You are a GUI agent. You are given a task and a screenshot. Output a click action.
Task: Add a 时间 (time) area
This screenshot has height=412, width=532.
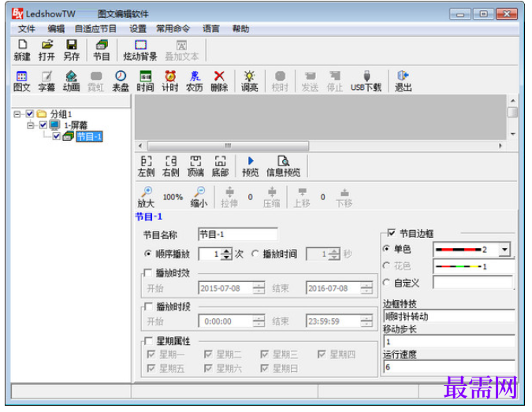pyautogui.click(x=145, y=81)
